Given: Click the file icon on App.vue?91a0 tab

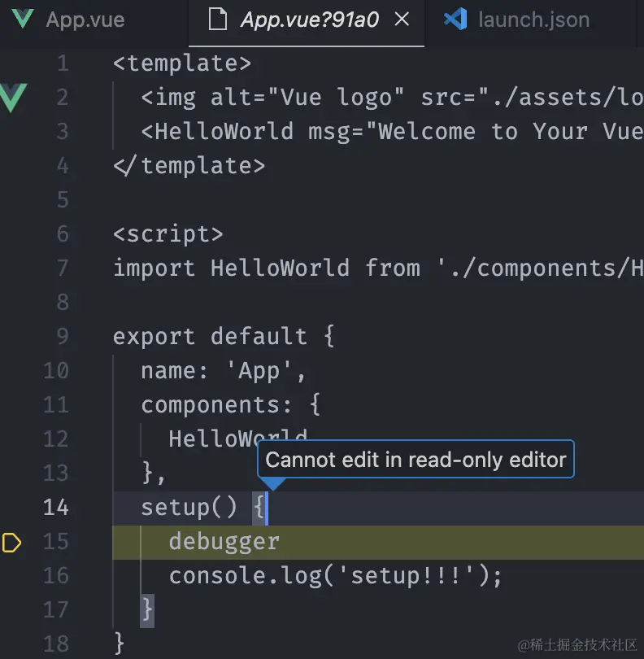Looking at the screenshot, I should coord(218,20).
